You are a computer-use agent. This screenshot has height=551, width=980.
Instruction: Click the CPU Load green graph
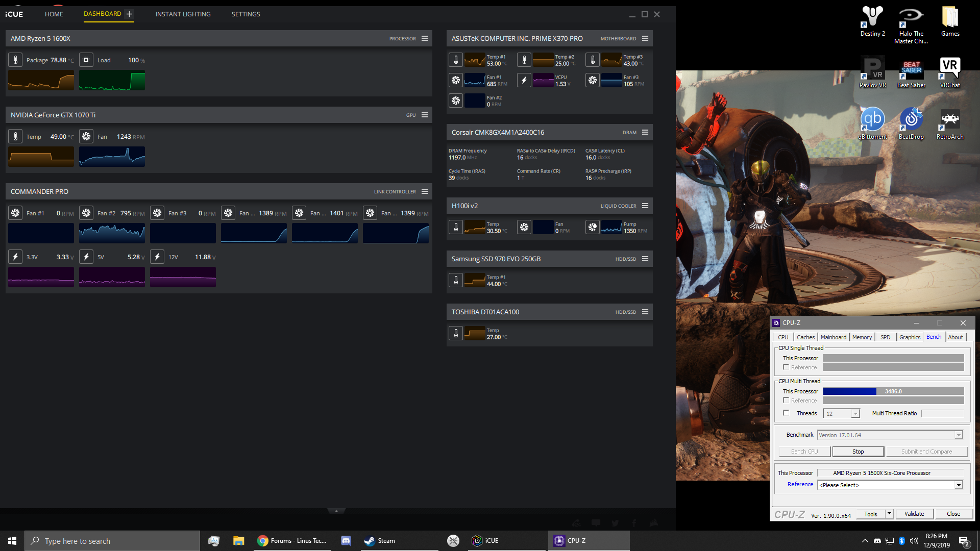click(x=112, y=81)
